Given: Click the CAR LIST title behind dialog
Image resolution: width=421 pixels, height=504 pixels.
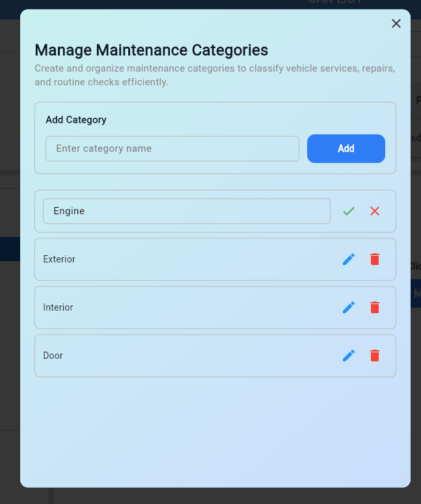Looking at the screenshot, I should [335, 3].
